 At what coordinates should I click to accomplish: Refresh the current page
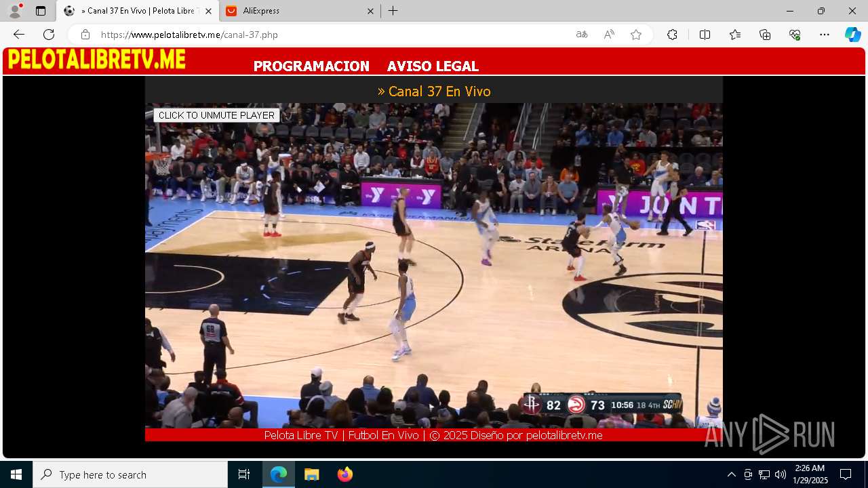[x=49, y=35]
